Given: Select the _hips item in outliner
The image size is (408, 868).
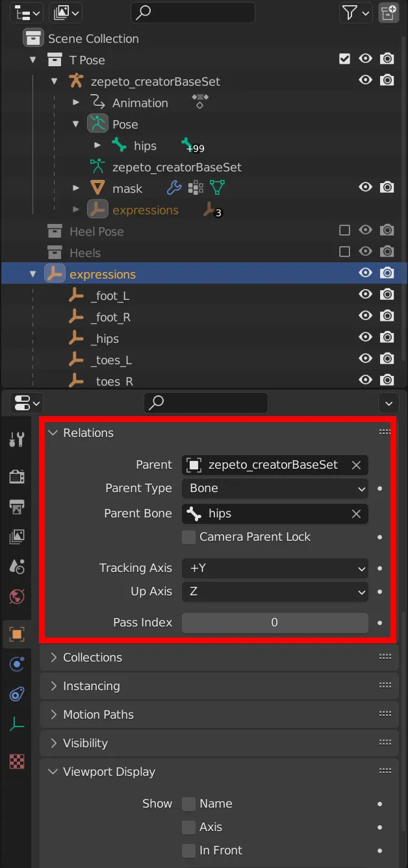Looking at the screenshot, I should point(105,338).
